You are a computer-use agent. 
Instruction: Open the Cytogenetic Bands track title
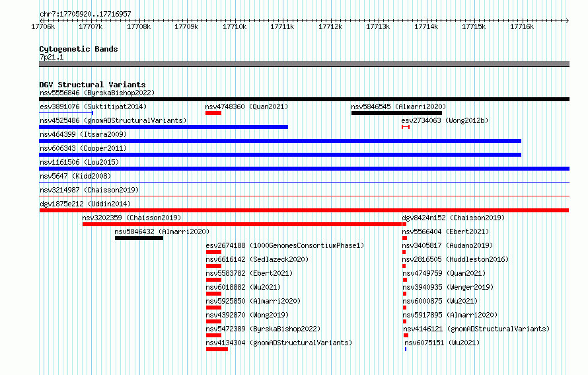pyautogui.click(x=79, y=49)
